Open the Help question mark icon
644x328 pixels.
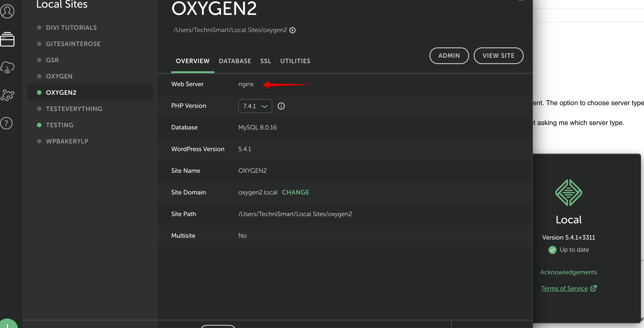point(7,123)
